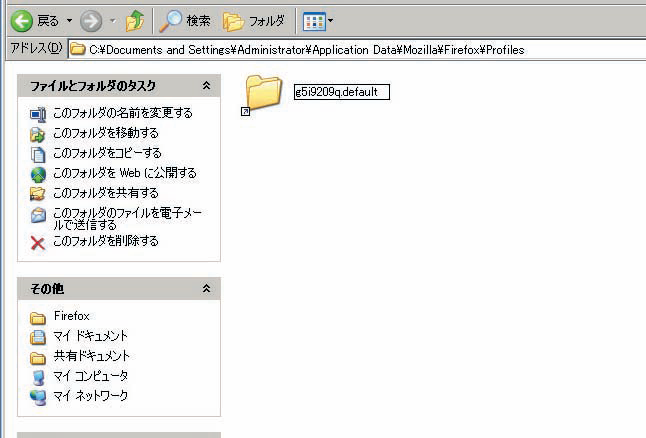Open the Views dropdown arrow

(x=330, y=20)
